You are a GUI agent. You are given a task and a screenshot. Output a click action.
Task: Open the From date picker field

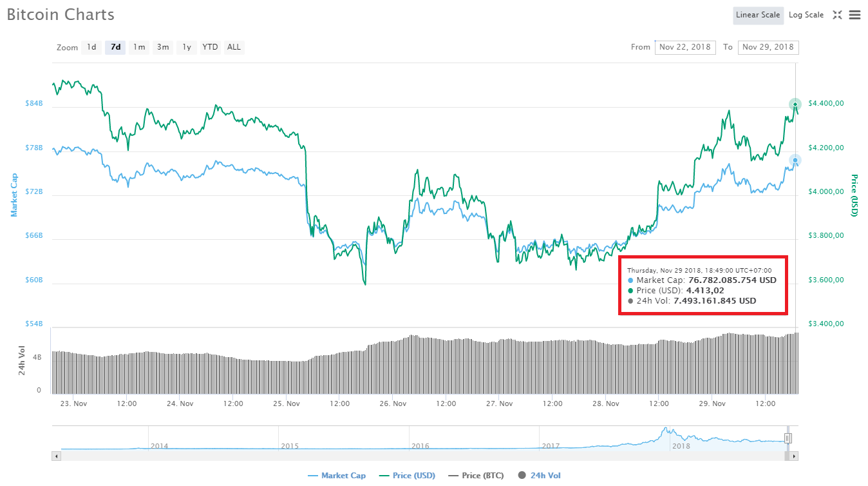(x=685, y=47)
